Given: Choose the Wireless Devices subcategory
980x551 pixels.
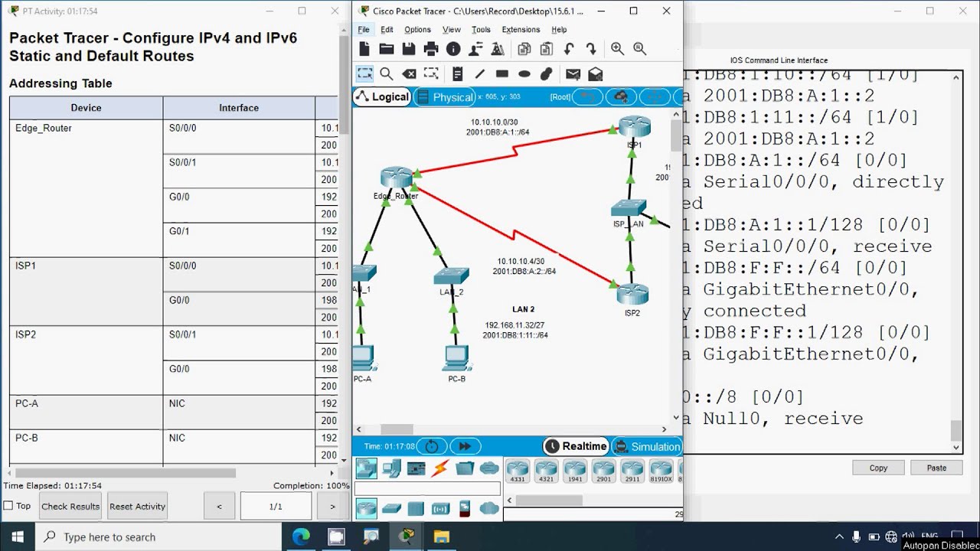Looking at the screenshot, I should point(440,508).
